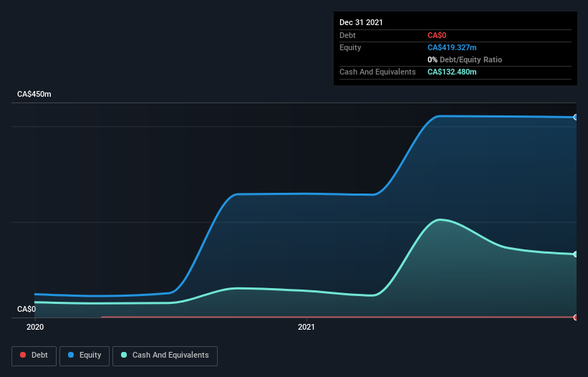The width and height of the screenshot is (588, 377).
Task: Click the Debt label in tooltip
Action: pos(347,35)
